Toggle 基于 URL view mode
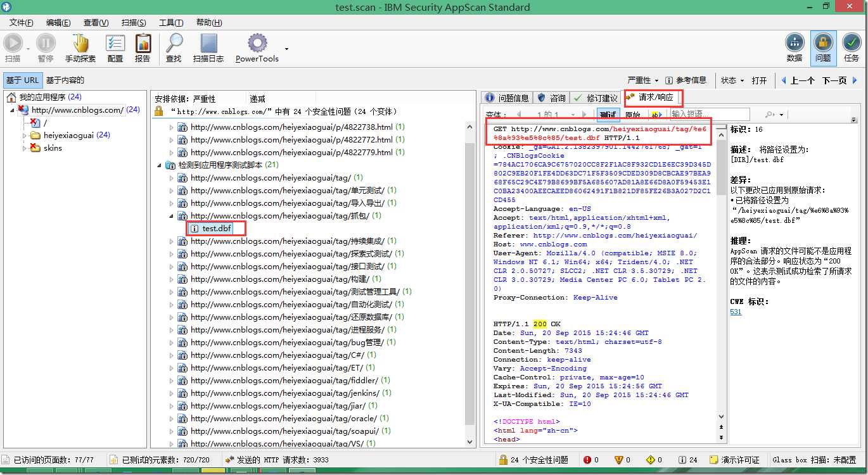This screenshot has height=475, width=868. coord(23,80)
